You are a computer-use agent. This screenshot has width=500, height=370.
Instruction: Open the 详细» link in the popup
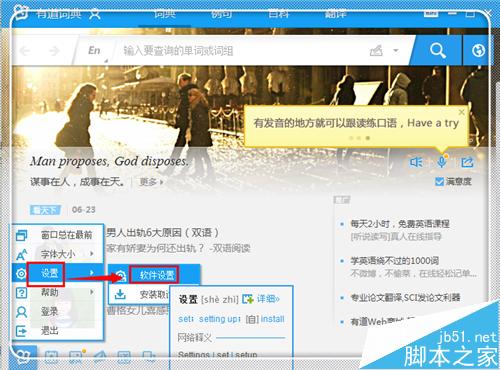pos(268,299)
